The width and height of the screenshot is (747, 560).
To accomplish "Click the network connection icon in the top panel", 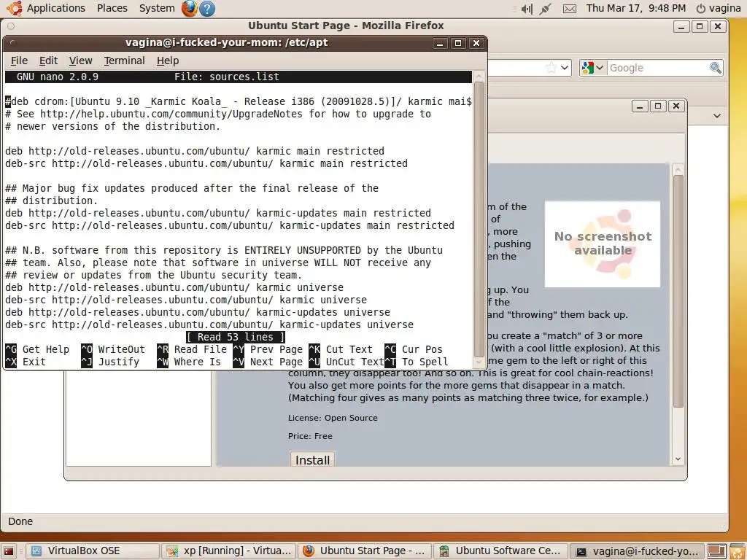I will coord(546,9).
